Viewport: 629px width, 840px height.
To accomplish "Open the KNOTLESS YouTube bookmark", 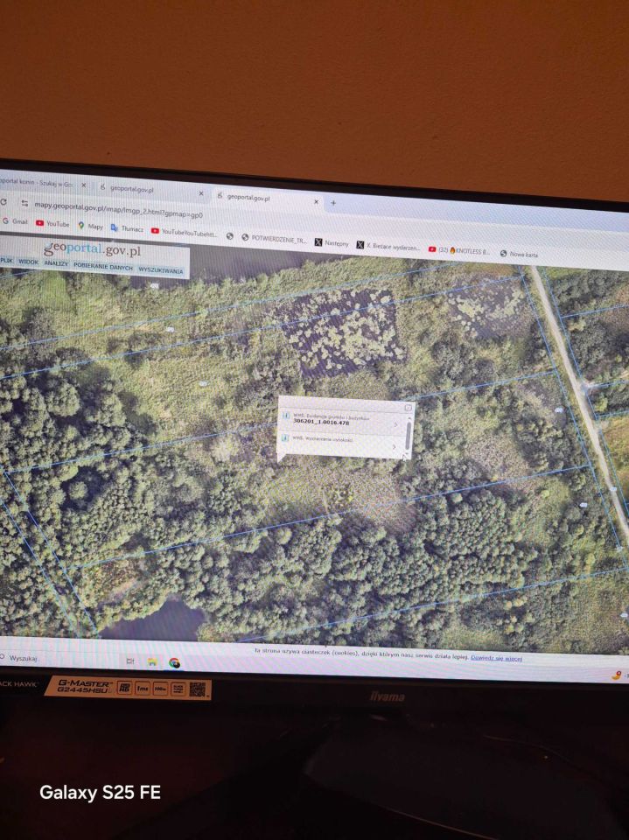I will 459,250.
